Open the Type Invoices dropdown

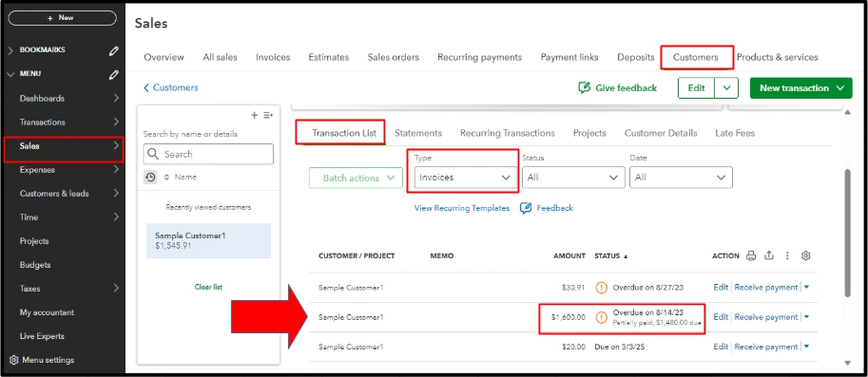click(x=465, y=178)
